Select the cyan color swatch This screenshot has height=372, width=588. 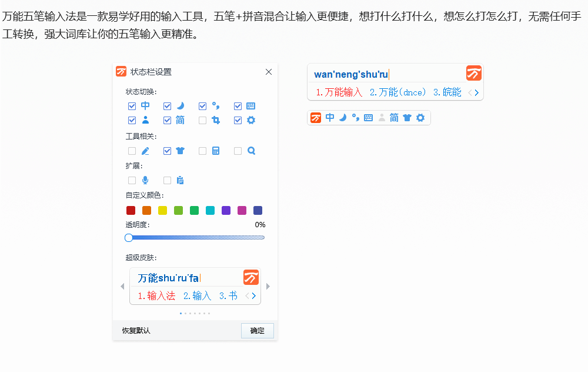pyautogui.click(x=210, y=210)
